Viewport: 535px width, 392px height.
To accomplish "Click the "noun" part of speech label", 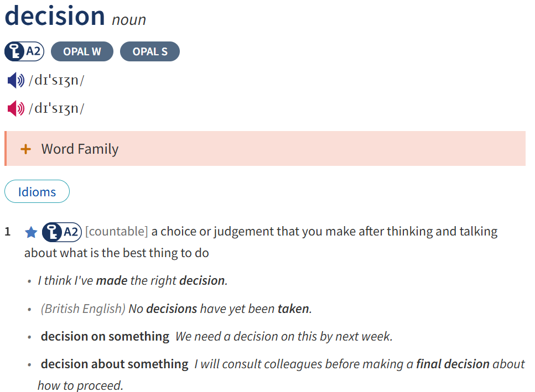I will 129,20.
